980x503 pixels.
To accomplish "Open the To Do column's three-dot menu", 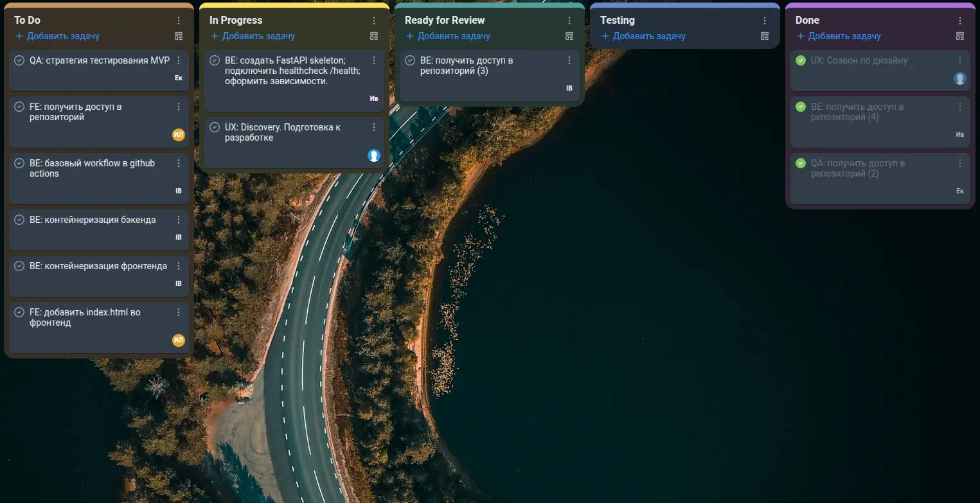I will pyautogui.click(x=179, y=21).
